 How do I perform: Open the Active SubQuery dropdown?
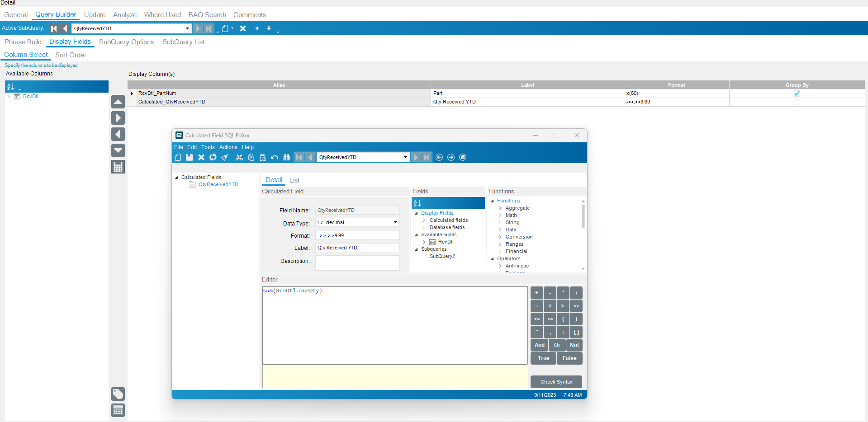pyautogui.click(x=187, y=28)
